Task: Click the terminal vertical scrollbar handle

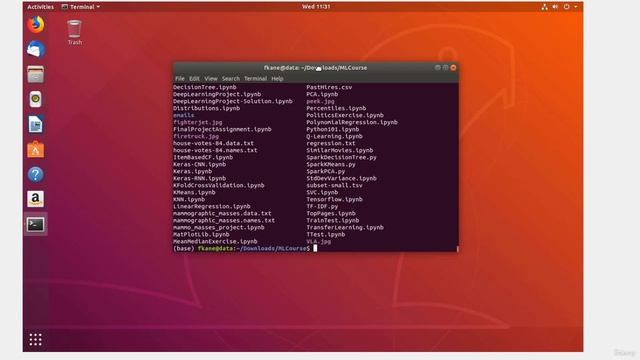Action: coord(457,249)
